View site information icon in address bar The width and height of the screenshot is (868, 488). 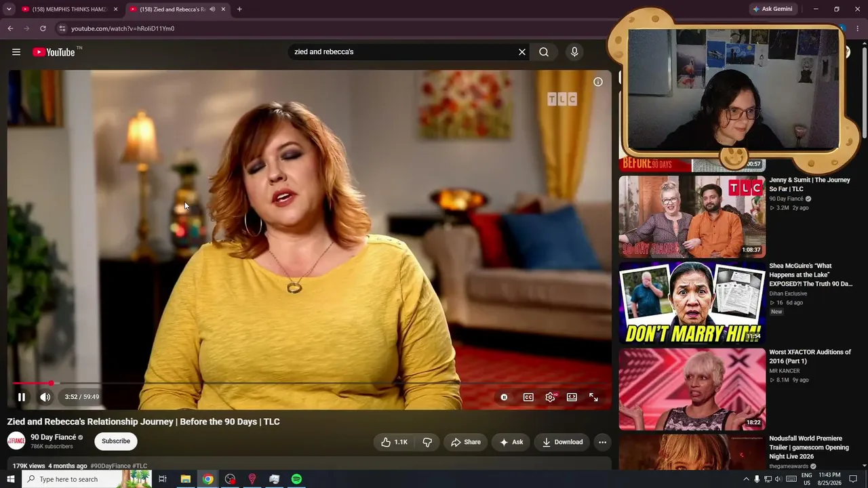tap(62, 28)
